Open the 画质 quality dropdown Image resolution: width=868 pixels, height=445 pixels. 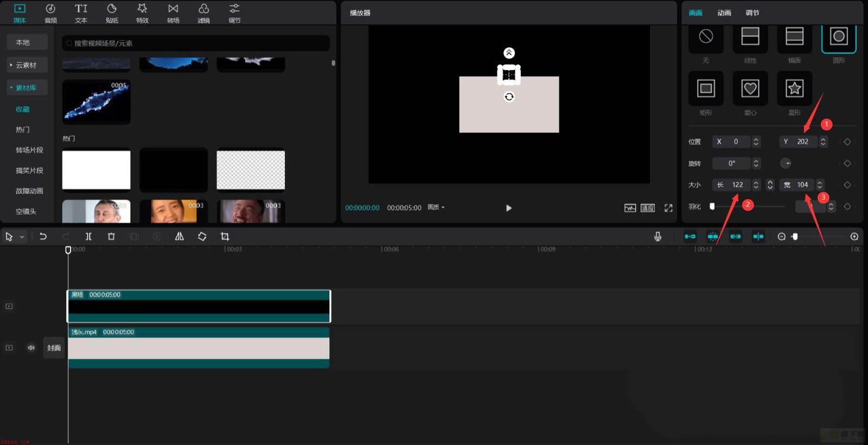pyautogui.click(x=436, y=207)
